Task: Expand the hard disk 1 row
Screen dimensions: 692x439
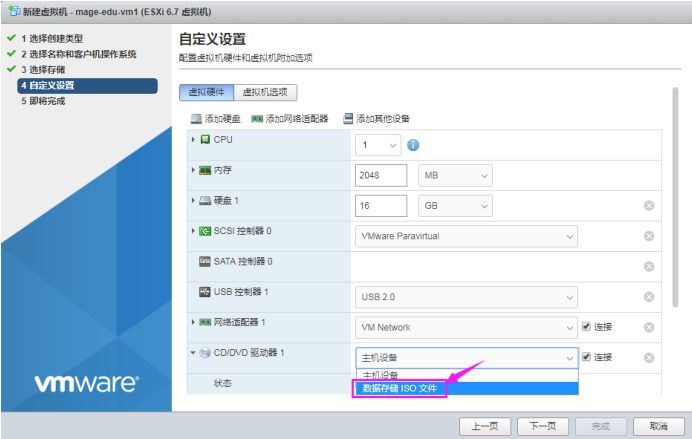Action: (193, 200)
